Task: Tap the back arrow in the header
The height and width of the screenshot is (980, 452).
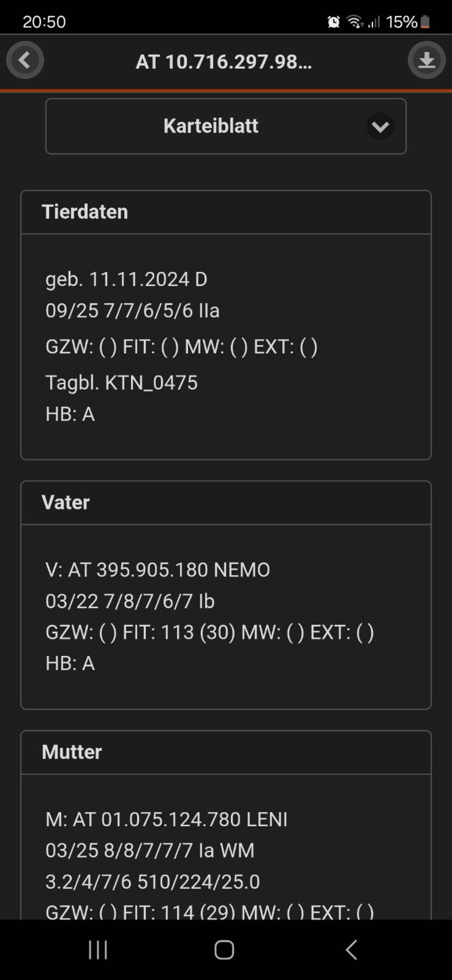Action: point(25,60)
